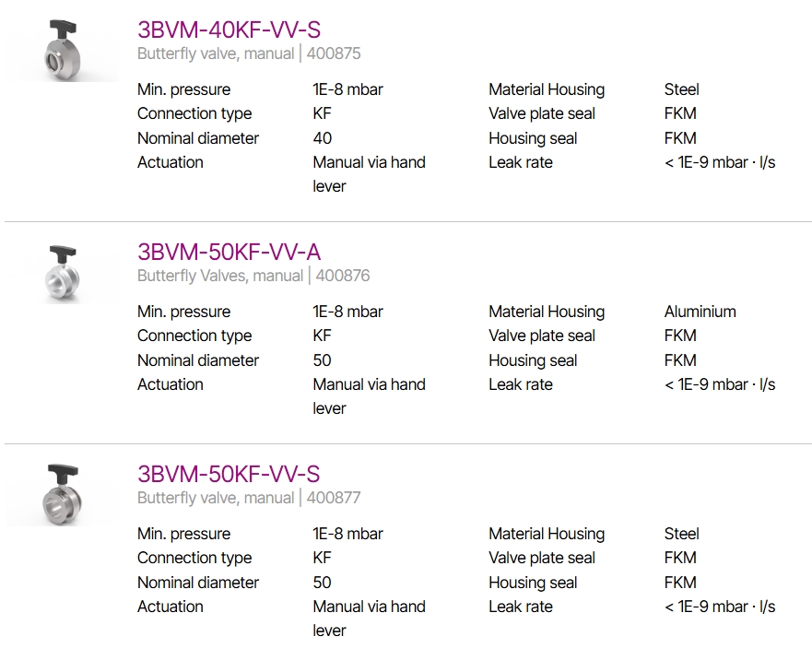Click Housing seal label of 3BVM-40KF-VV-S
The width and height of the screenshot is (812, 660).
coord(533,138)
